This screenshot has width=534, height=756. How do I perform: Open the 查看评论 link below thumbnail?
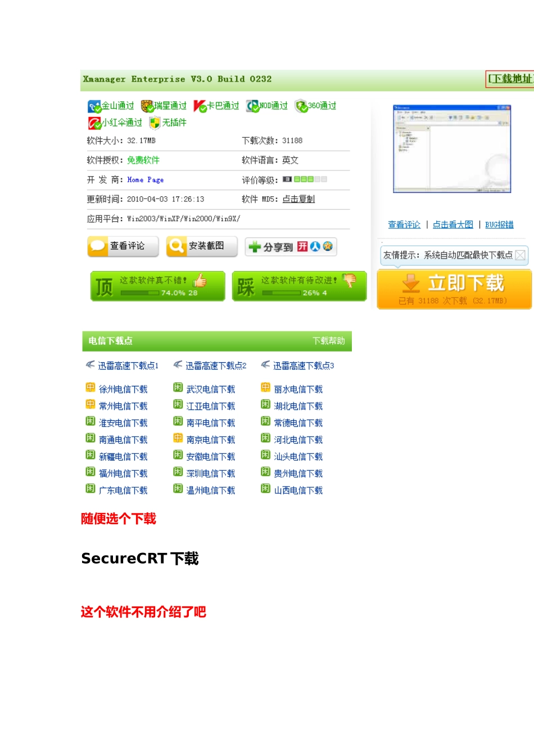pyautogui.click(x=404, y=224)
